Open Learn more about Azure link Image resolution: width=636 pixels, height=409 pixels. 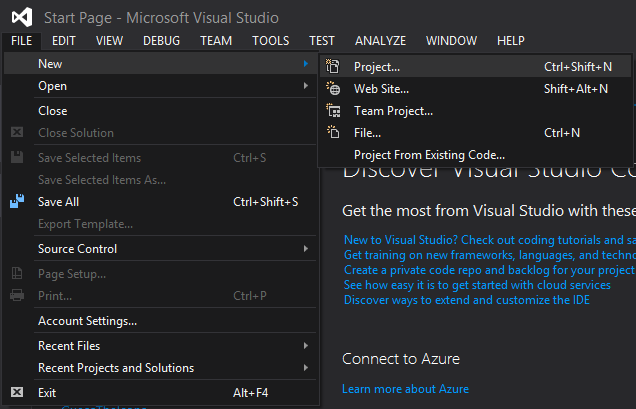pos(405,389)
